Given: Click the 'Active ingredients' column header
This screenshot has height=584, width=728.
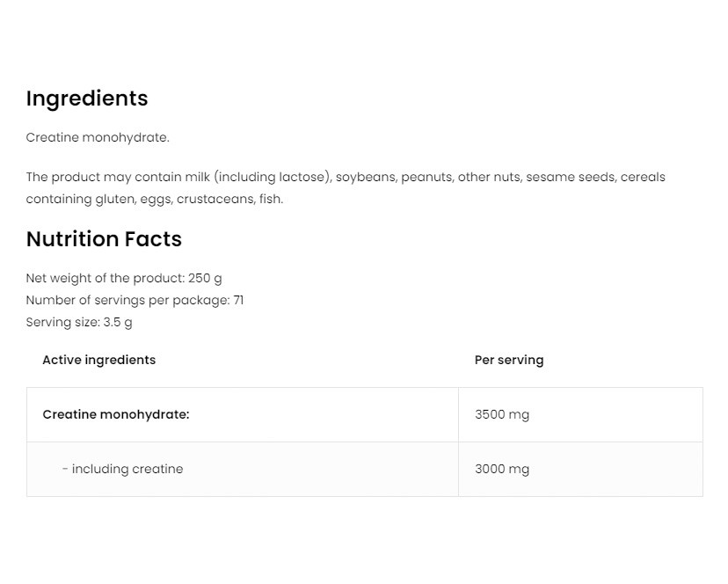Looking at the screenshot, I should 98,360.
